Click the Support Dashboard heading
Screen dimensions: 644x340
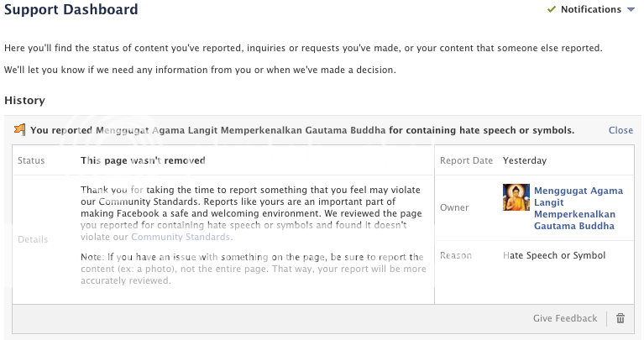[x=71, y=10]
